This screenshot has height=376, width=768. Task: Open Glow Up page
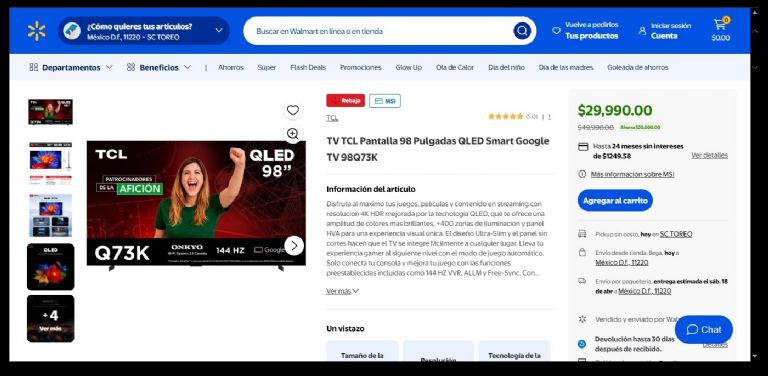(408, 68)
